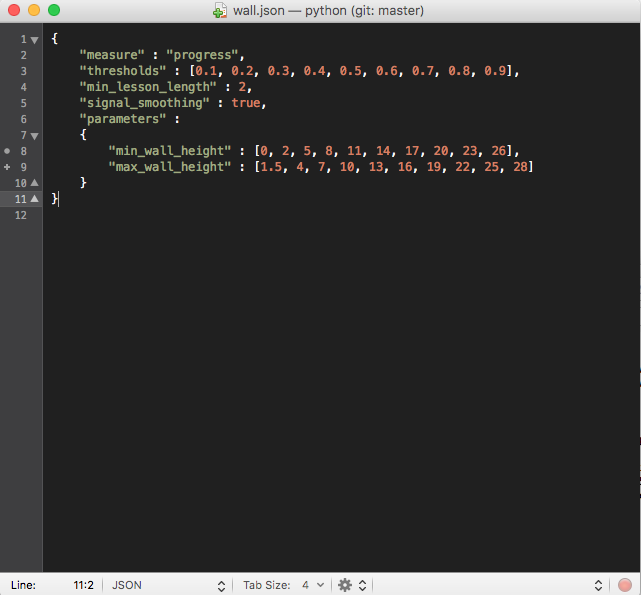Click the line position 11:2 field
The image size is (641, 595).
point(83,585)
